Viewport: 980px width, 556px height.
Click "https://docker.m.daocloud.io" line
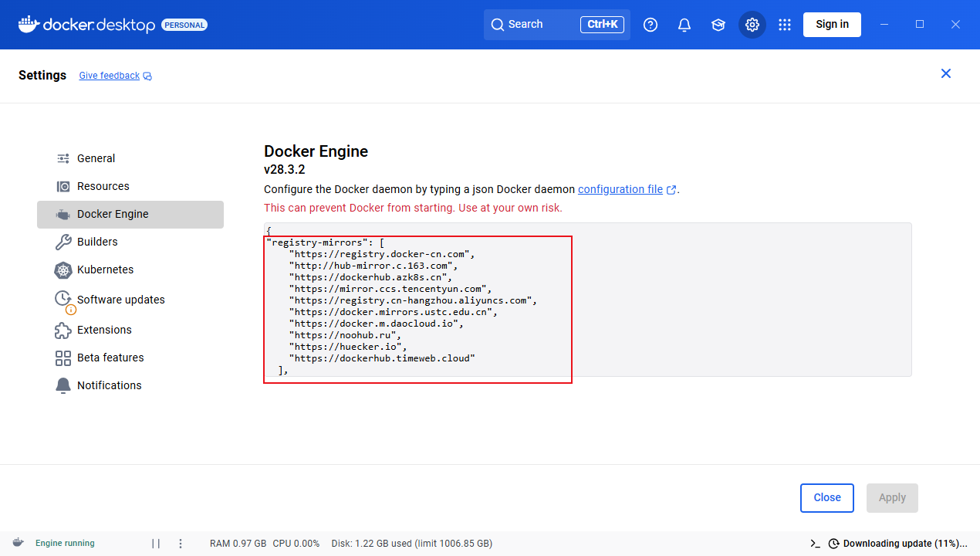click(x=377, y=324)
